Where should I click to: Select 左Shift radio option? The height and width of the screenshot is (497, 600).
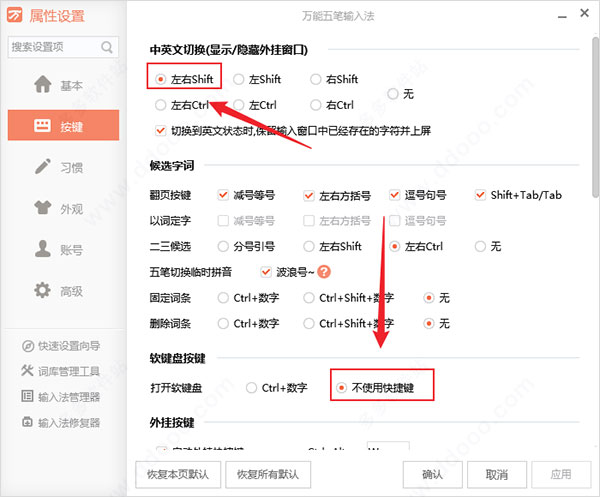pyautogui.click(x=238, y=79)
